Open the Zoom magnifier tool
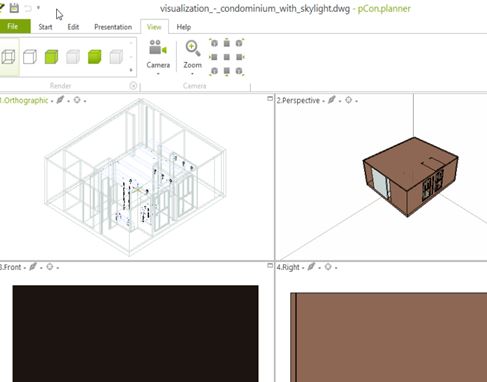This screenshot has width=487, height=382. point(192,55)
